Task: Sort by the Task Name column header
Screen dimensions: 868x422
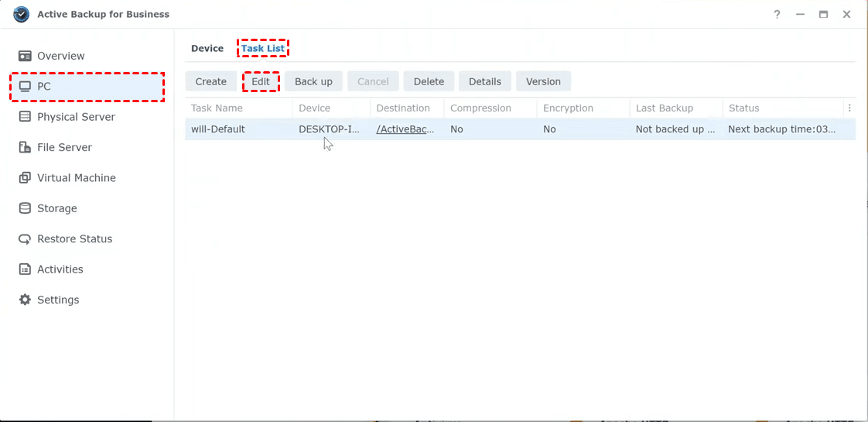Action: pos(217,108)
